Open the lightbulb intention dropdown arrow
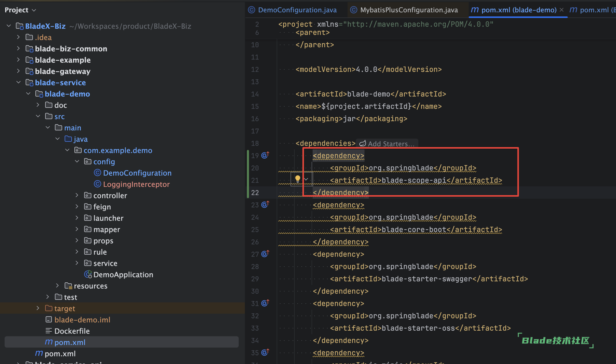Screen dimensions: 616x364 (306, 179)
